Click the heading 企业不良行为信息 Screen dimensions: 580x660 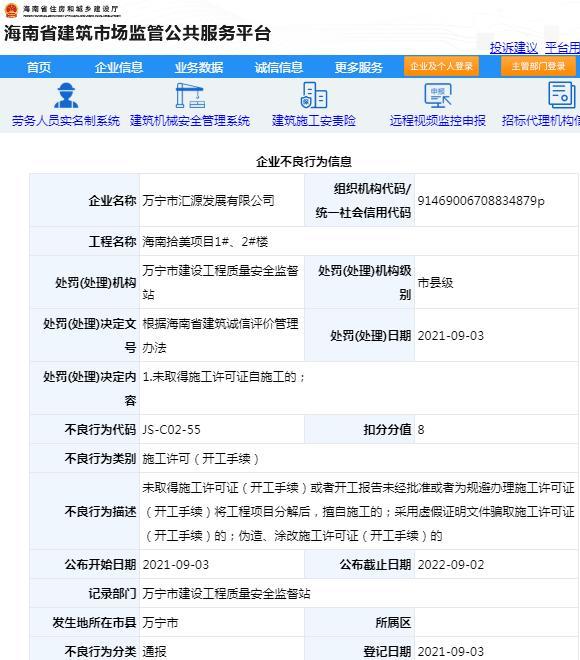point(304,162)
